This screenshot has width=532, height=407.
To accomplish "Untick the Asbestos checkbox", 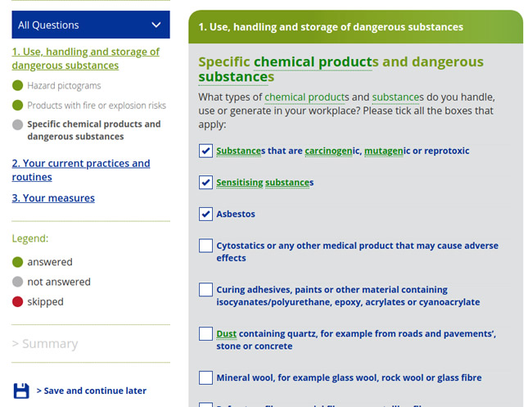I will click(205, 214).
